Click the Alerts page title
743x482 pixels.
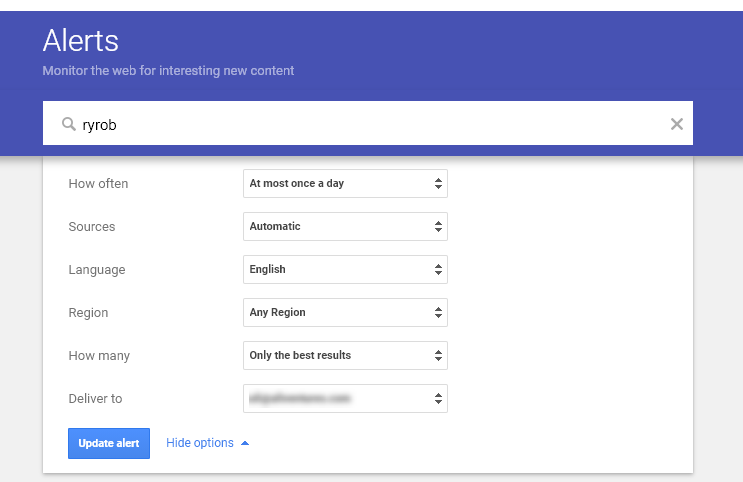tap(81, 40)
